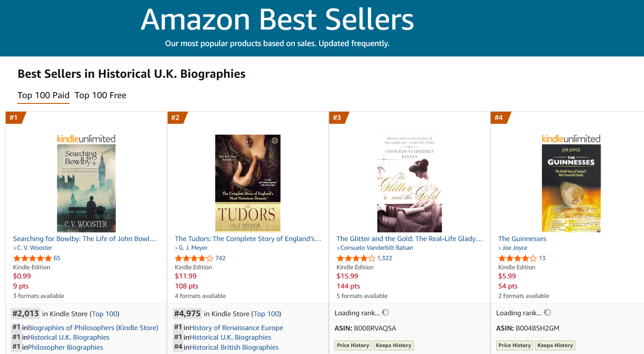This screenshot has width=644, height=354.
Task: Click star rating for The Guinnesses
Action: pyautogui.click(x=517, y=258)
